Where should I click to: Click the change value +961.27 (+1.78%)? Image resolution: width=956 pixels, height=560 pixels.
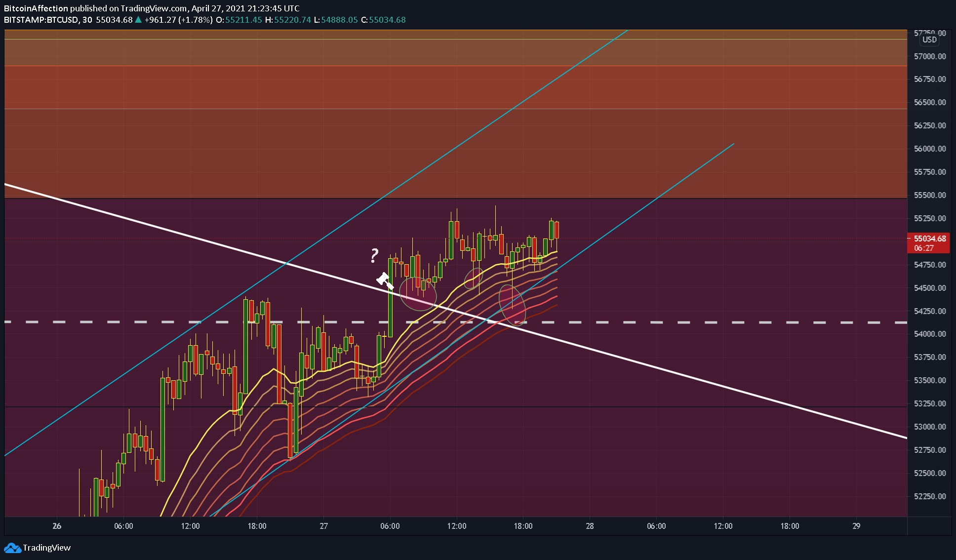coord(178,20)
